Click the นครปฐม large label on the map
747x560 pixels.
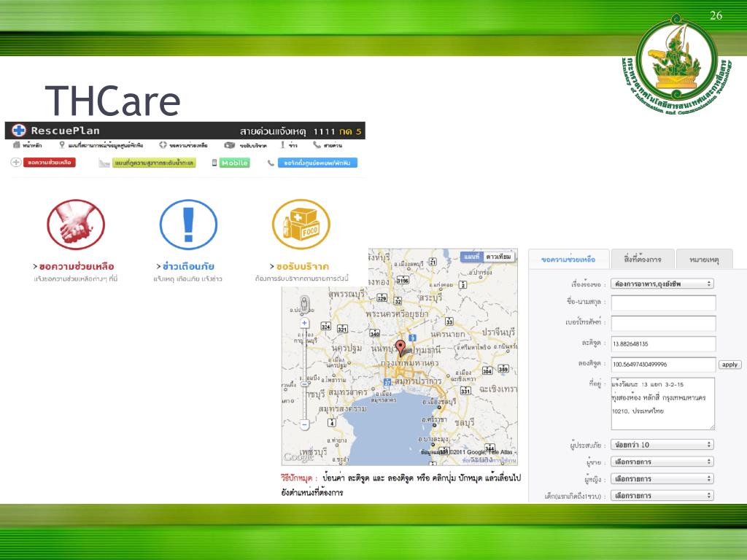pyautogui.click(x=347, y=349)
